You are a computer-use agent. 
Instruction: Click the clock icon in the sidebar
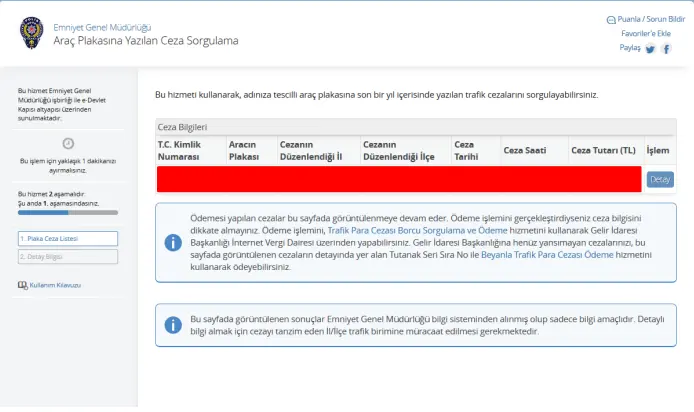pos(68,143)
